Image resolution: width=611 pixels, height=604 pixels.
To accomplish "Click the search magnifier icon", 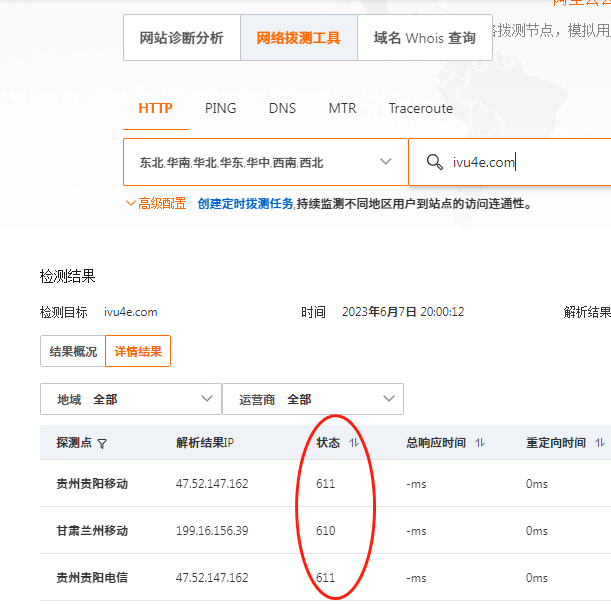I will point(434,162).
